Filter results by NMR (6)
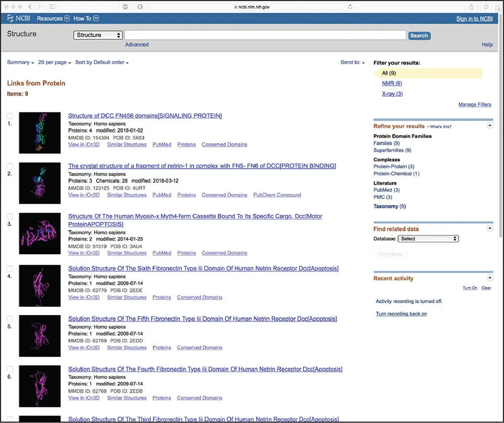 pyautogui.click(x=392, y=83)
